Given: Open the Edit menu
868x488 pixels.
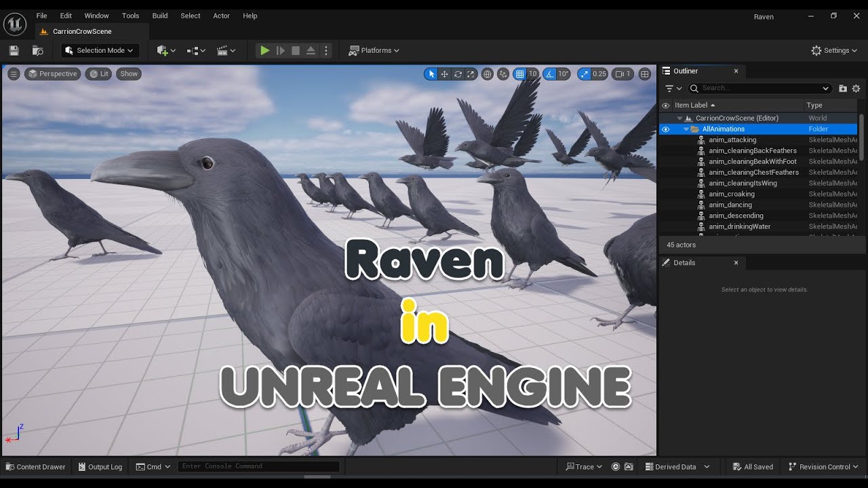Looking at the screenshot, I should (x=66, y=16).
